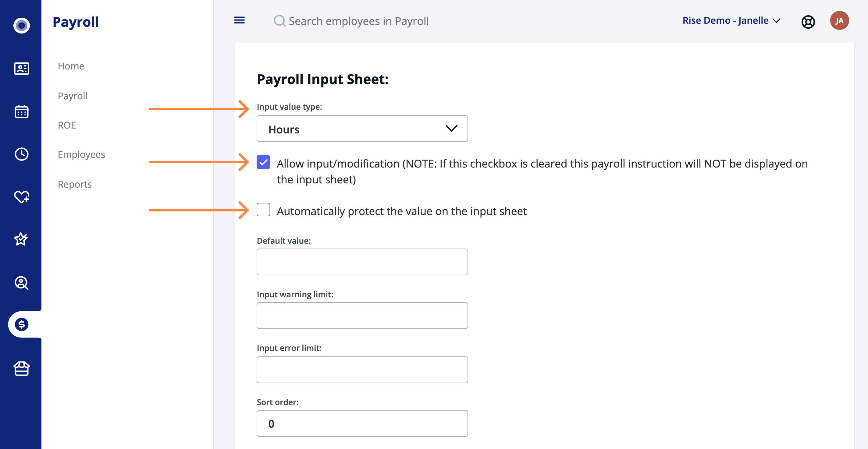
Task: Uncheck Allow input/modification checkbox
Action: pos(263,162)
